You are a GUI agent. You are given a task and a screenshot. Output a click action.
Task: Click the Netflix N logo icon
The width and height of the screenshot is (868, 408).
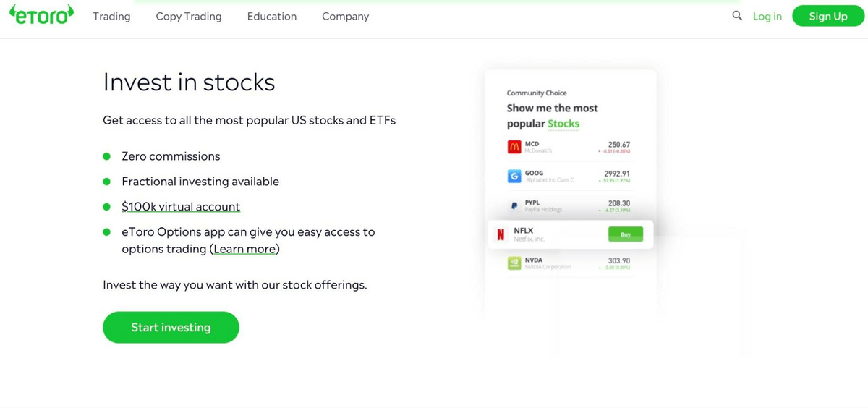point(501,234)
